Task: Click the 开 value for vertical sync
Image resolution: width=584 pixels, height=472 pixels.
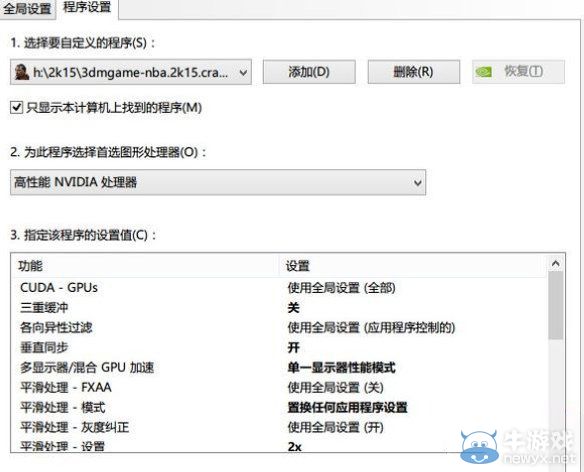Action: coord(293,348)
